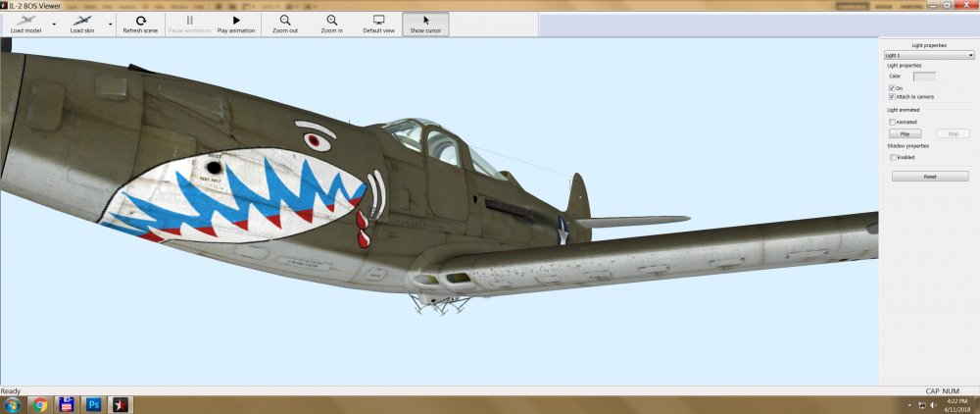
Task: Uncheck the light On checkbox
Action: tap(892, 88)
